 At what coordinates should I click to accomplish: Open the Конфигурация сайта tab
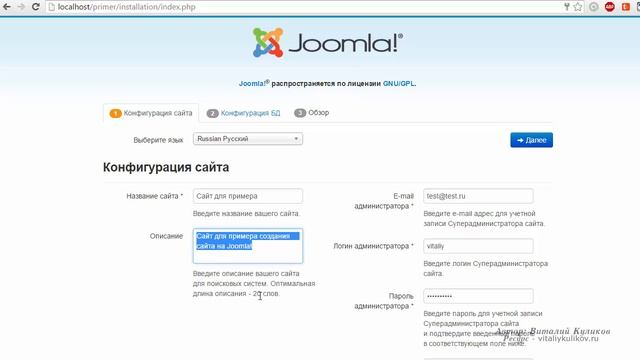tap(151, 113)
